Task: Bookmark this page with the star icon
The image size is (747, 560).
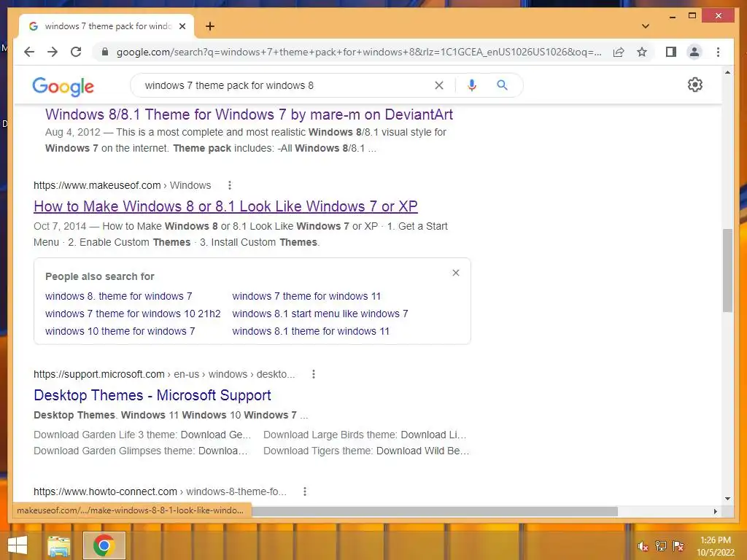Action: point(642,52)
